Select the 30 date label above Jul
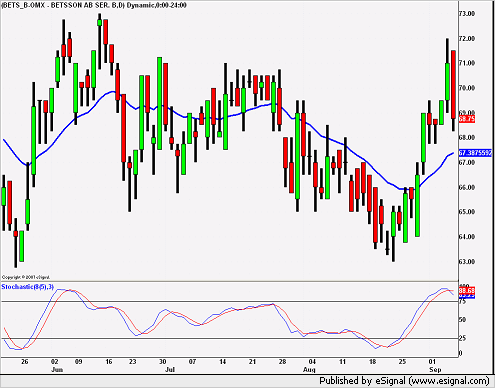This screenshot has width=495, height=388. [162, 362]
